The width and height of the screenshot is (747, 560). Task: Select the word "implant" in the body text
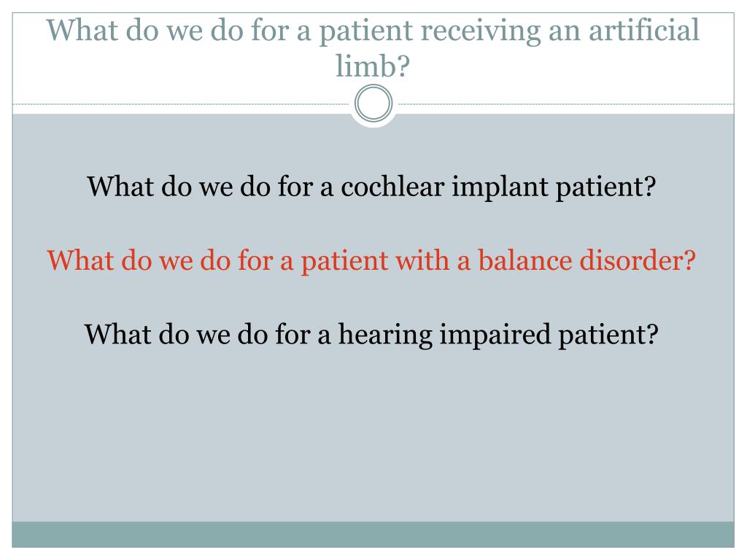500,187
